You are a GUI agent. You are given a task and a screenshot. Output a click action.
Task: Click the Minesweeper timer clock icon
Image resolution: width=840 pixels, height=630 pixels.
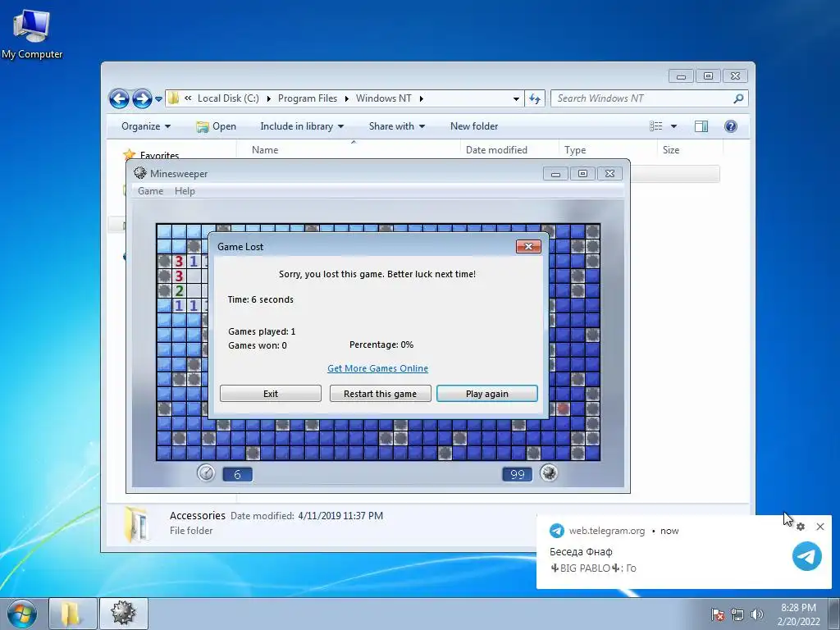[206, 473]
